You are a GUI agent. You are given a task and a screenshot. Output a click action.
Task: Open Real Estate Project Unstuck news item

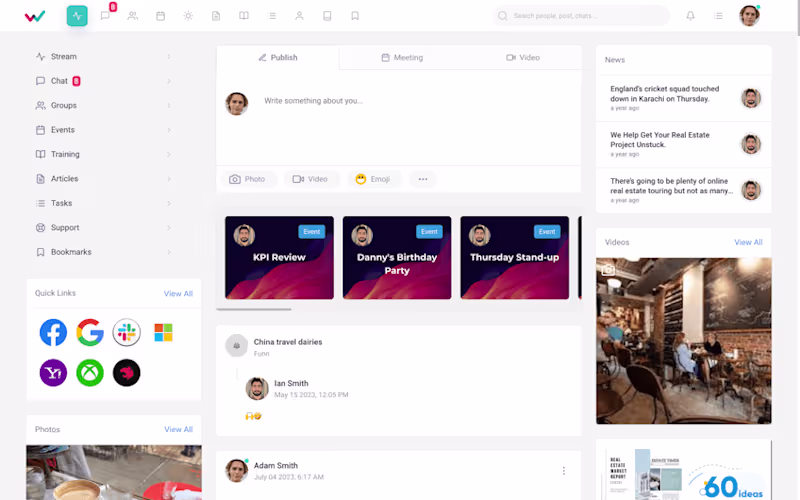coord(684,144)
